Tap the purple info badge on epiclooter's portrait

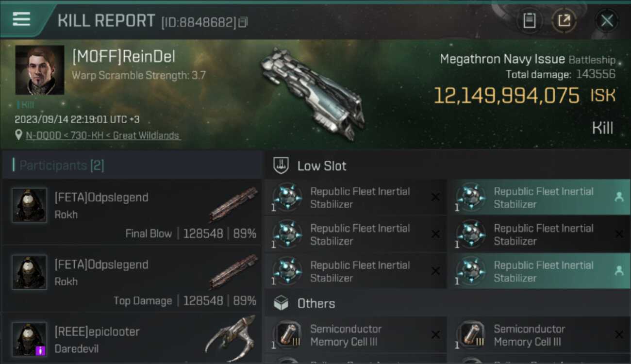point(41,350)
